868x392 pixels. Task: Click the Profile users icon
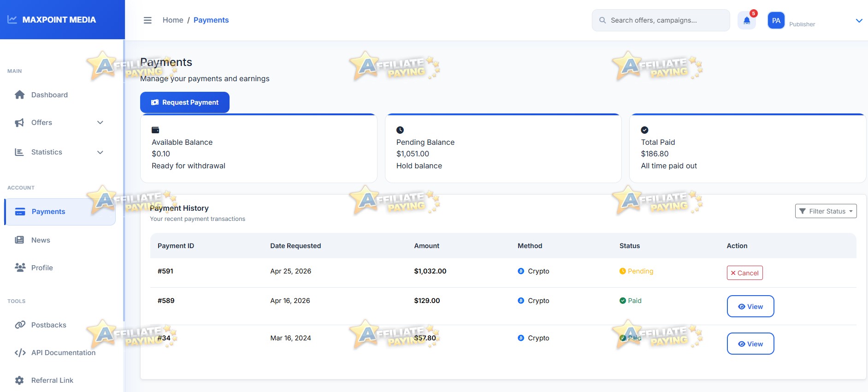20,267
